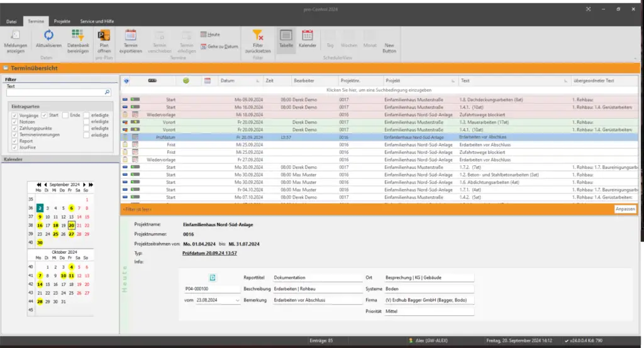
Task: Click the Anpassen button in the filter bar
Action: (x=625, y=209)
